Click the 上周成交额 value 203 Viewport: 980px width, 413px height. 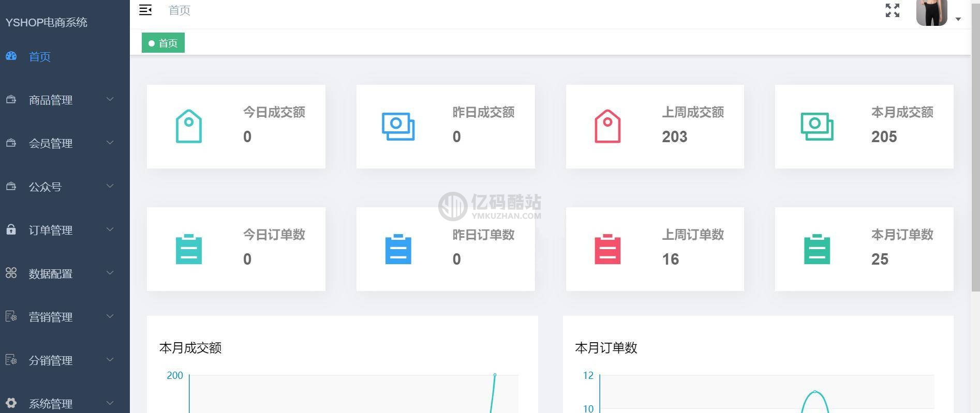tap(675, 136)
